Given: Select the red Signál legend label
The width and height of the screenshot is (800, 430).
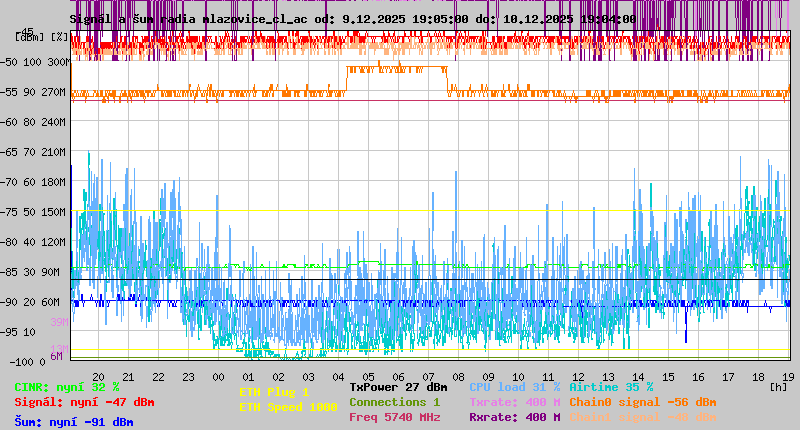Looking at the screenshot, I should (84, 402).
